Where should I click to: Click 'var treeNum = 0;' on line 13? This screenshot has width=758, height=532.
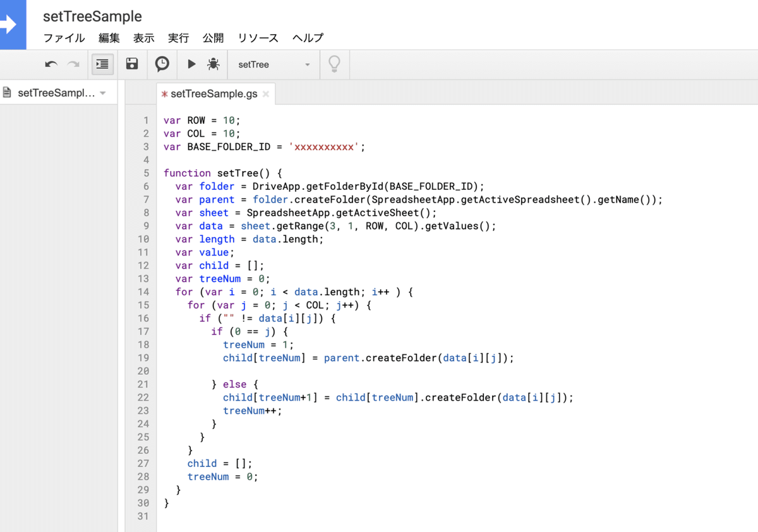tap(223, 279)
